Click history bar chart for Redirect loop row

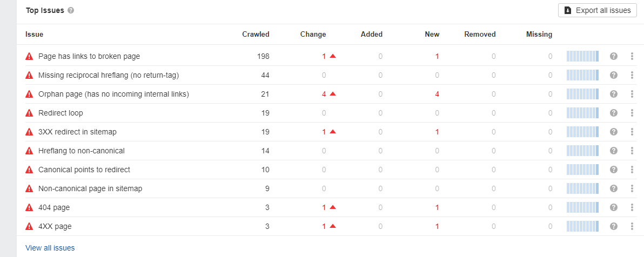tap(582, 113)
